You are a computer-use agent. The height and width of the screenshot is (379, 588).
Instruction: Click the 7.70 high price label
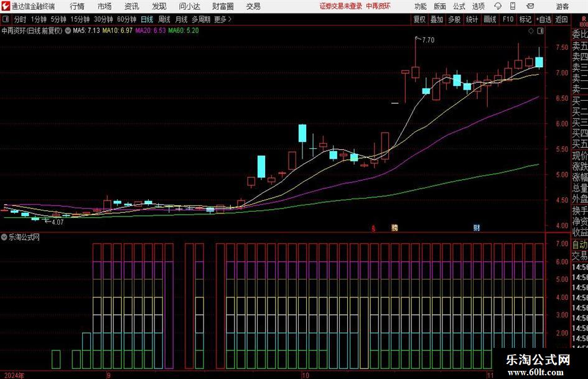(428, 40)
